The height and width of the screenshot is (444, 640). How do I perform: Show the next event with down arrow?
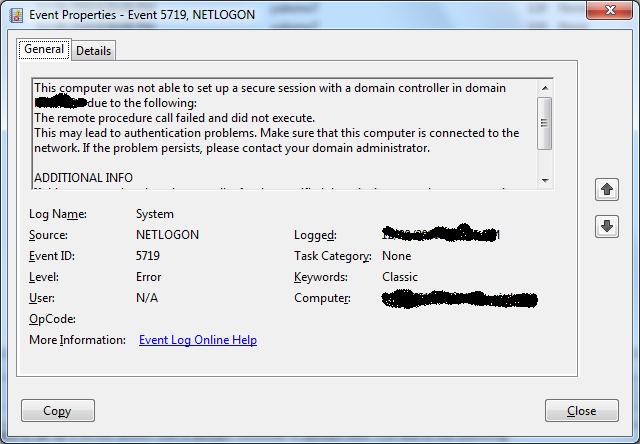607,226
